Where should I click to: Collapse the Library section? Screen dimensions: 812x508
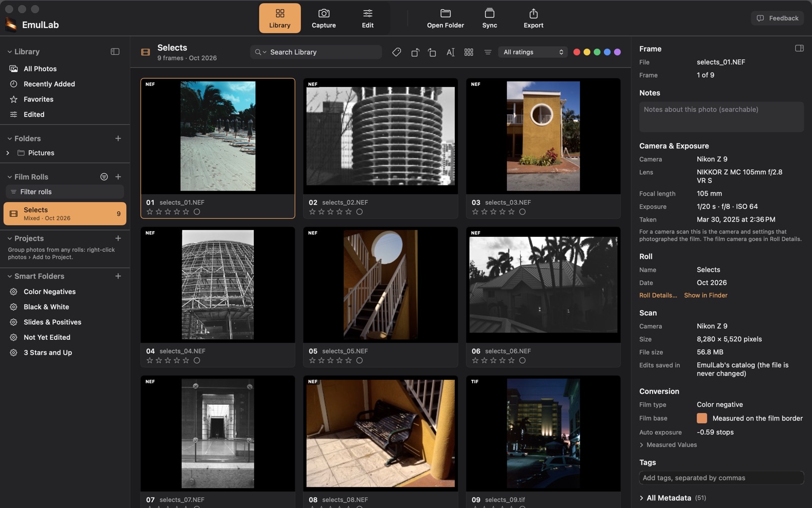(9, 52)
